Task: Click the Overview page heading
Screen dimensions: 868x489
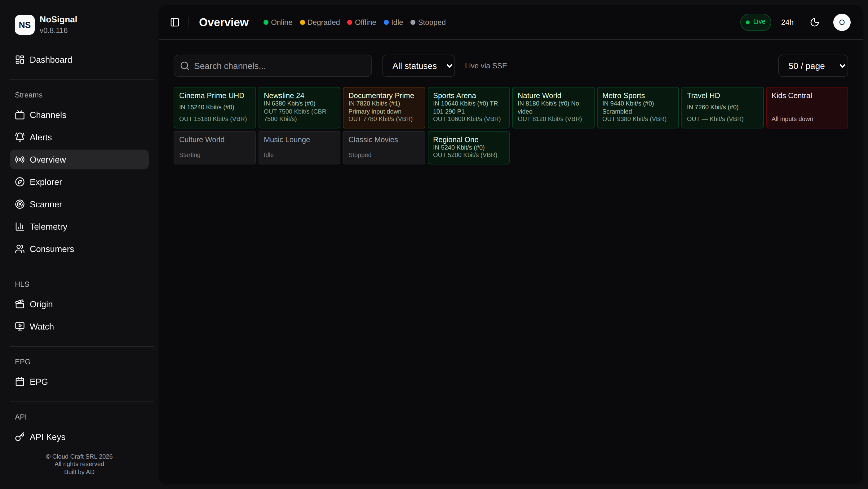Action: click(224, 22)
